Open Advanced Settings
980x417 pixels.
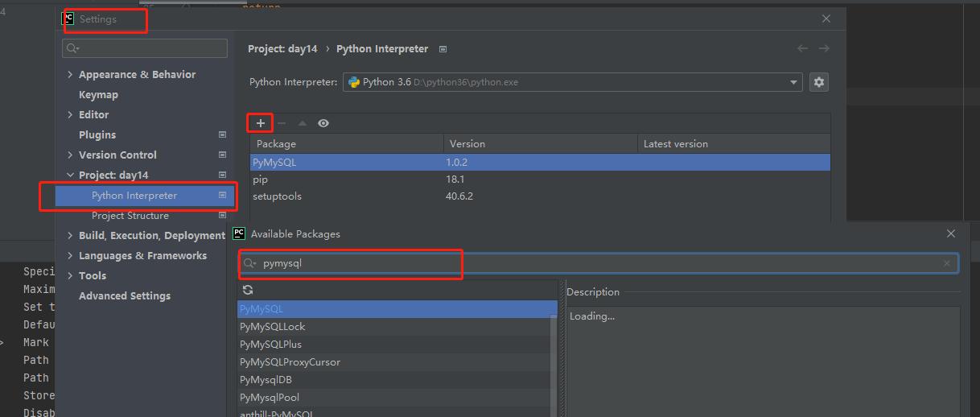click(125, 295)
